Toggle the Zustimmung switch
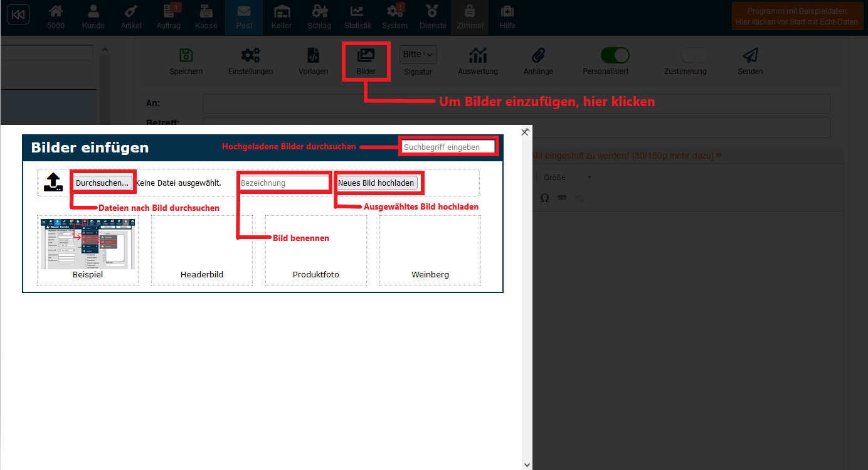The height and width of the screenshot is (470, 868). (694, 55)
